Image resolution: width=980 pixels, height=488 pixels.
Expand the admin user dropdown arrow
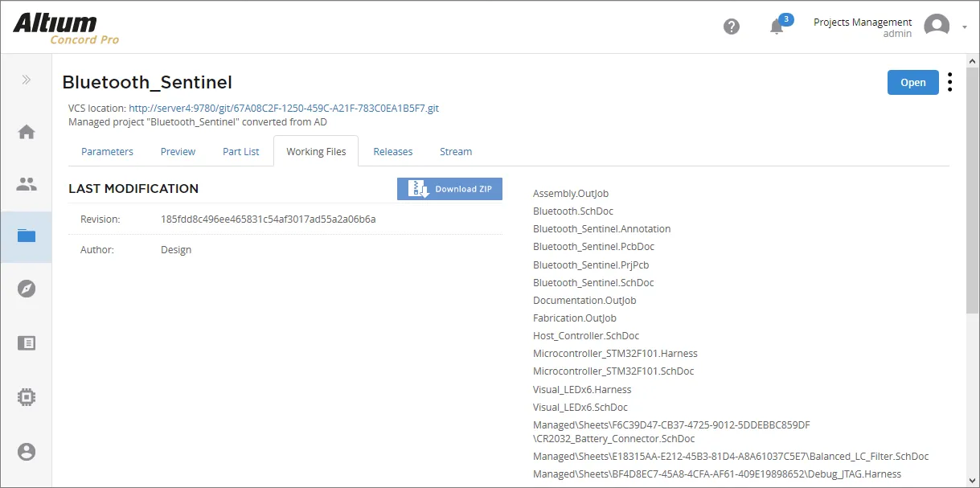[x=965, y=27]
